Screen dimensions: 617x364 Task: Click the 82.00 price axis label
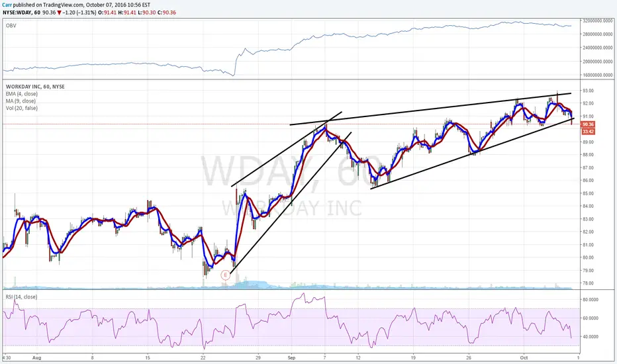(589, 232)
